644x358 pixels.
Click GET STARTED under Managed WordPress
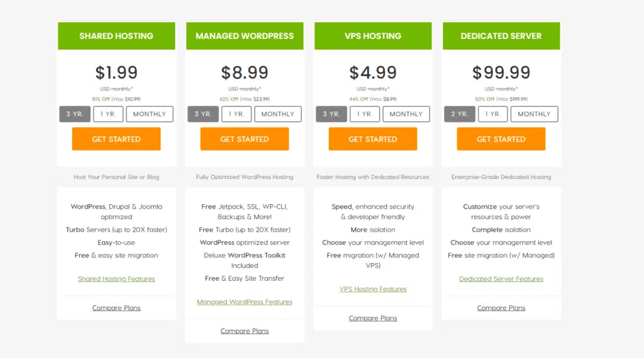(x=245, y=139)
